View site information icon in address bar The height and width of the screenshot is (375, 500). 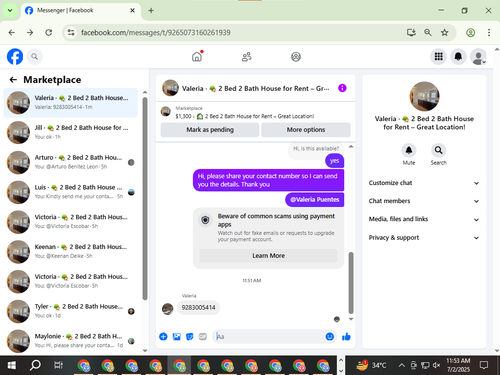click(x=71, y=32)
